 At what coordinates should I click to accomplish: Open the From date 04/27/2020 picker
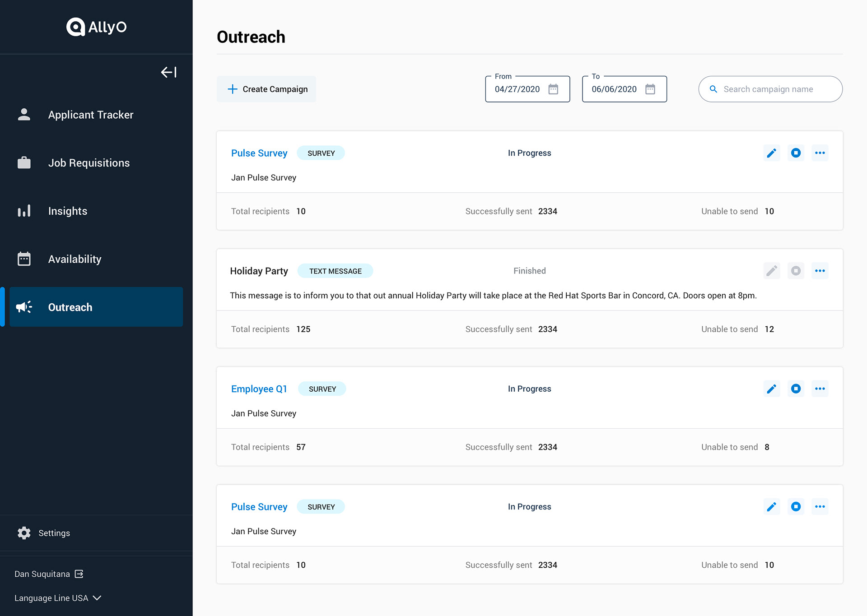tap(517, 89)
